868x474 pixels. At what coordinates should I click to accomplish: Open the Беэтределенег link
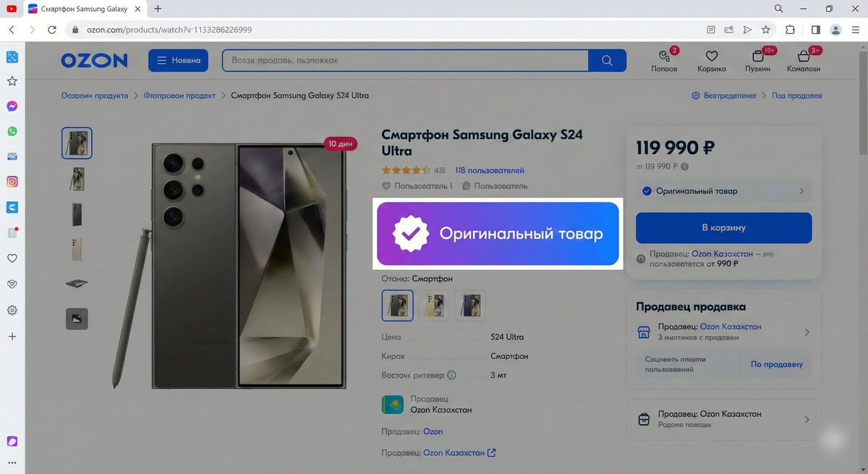724,96
